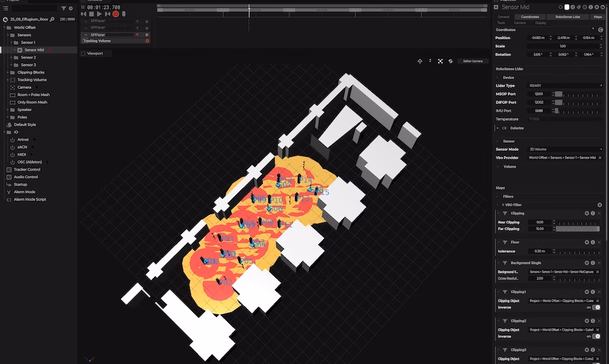This screenshot has width=609, height=364.
Task: Click the search key icon beside project name
Action: [52, 19]
